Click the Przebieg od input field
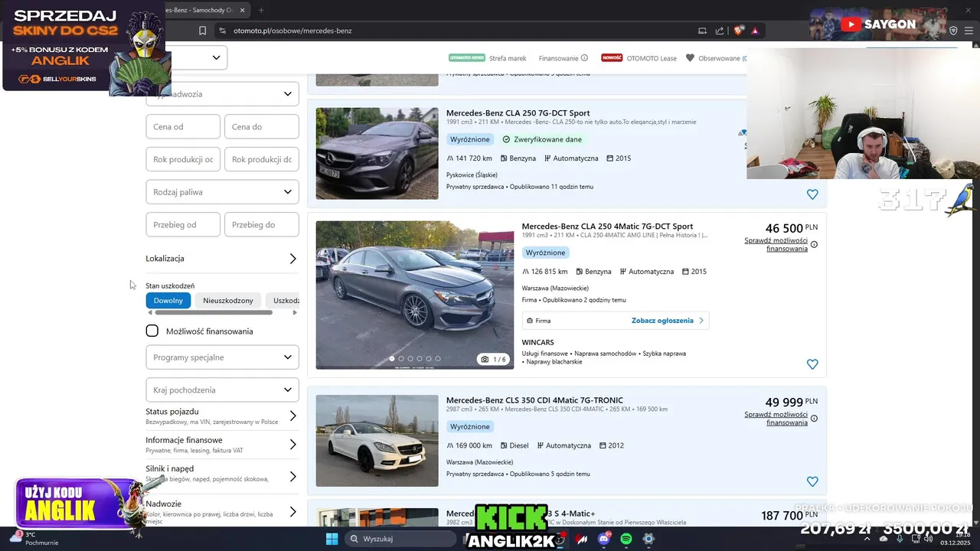 point(183,224)
